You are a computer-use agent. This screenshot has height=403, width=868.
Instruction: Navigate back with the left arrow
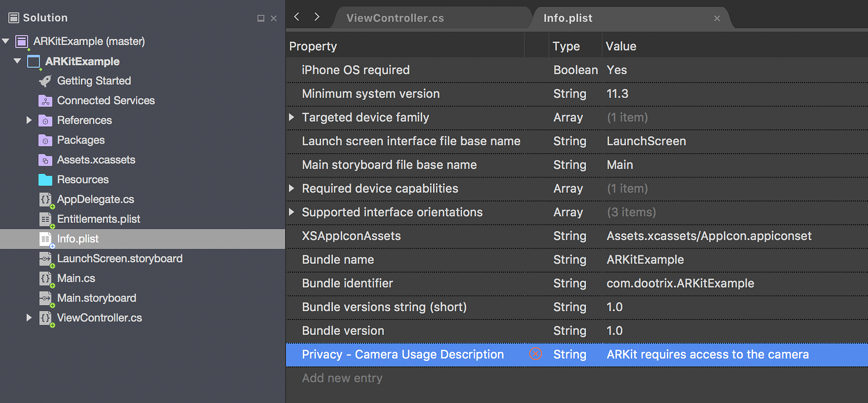click(297, 17)
